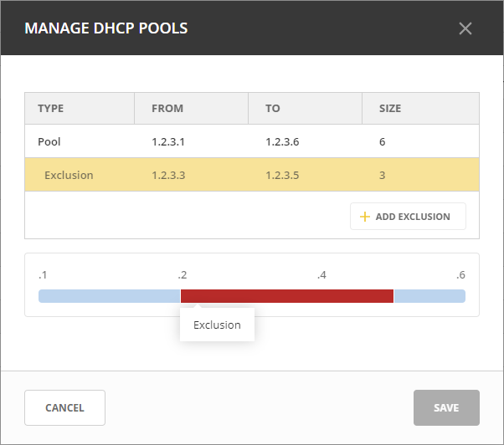The image size is (504, 445).
Task: Edit the Exclusion start address 1.2.3.3
Action: pos(168,176)
